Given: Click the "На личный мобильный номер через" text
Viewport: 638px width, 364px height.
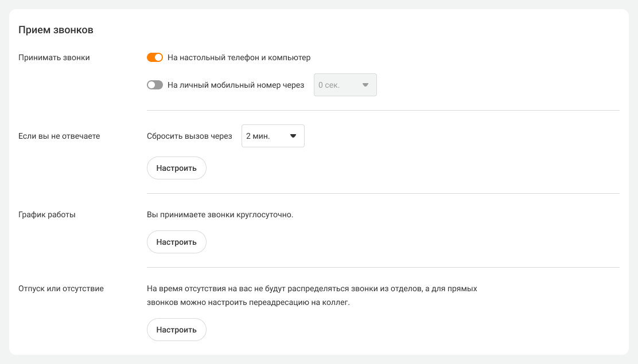Looking at the screenshot, I should [x=235, y=85].
